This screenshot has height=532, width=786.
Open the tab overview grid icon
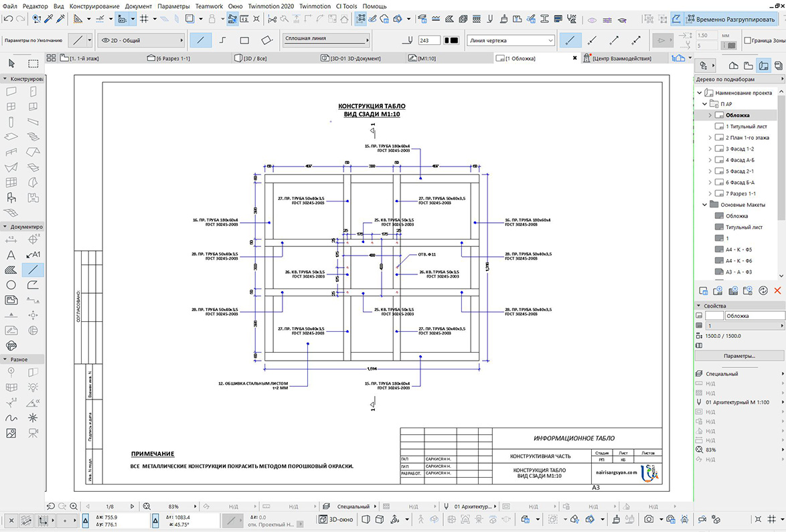pos(51,58)
